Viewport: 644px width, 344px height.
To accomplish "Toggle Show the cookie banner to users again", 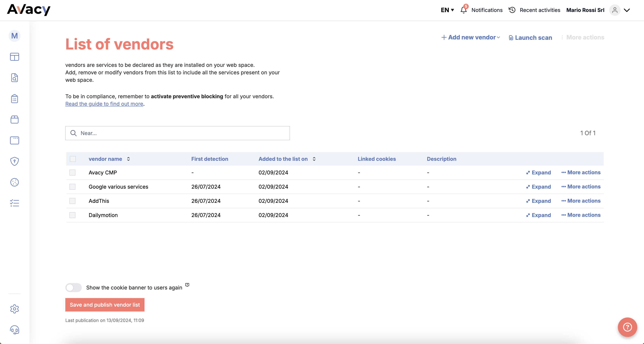I will [74, 287].
